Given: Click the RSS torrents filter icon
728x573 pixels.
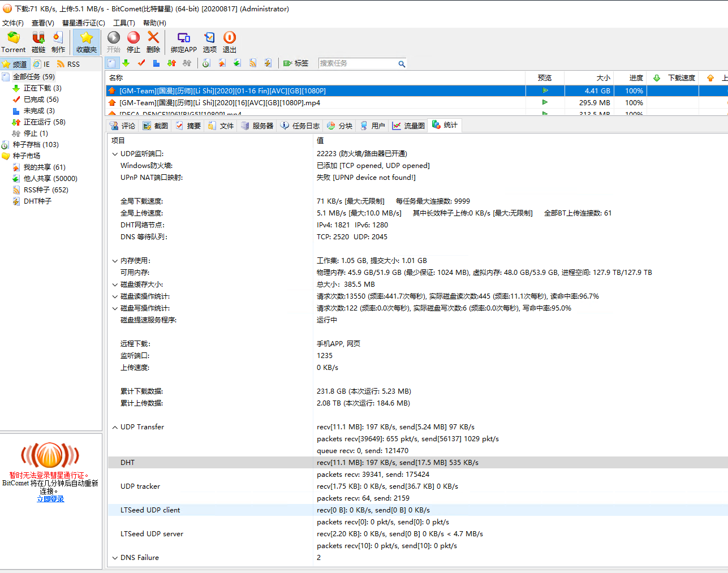Looking at the screenshot, I should pos(253,63).
